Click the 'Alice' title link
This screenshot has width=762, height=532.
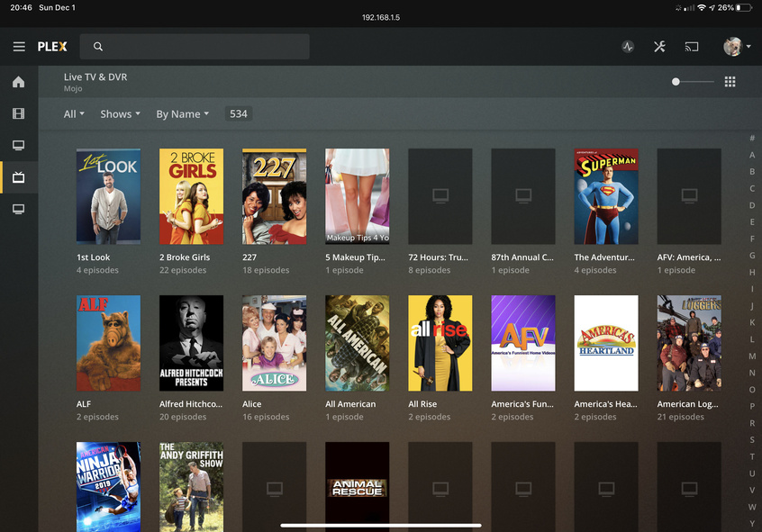[x=251, y=404]
